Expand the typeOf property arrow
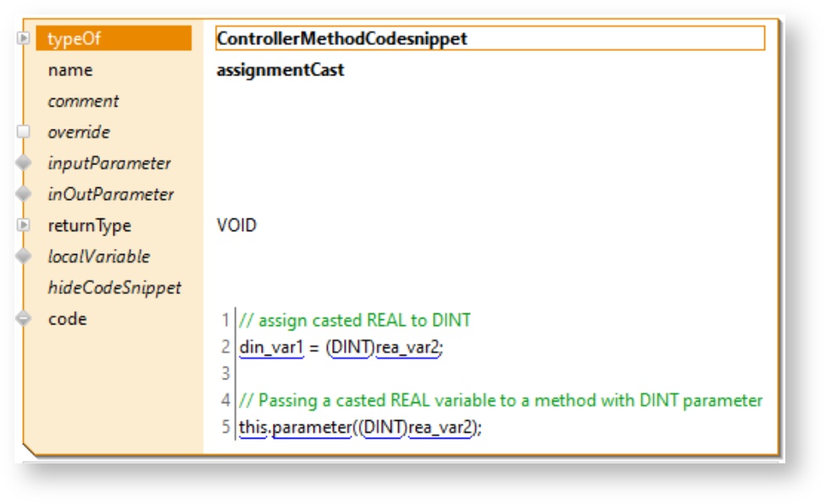 [x=24, y=38]
